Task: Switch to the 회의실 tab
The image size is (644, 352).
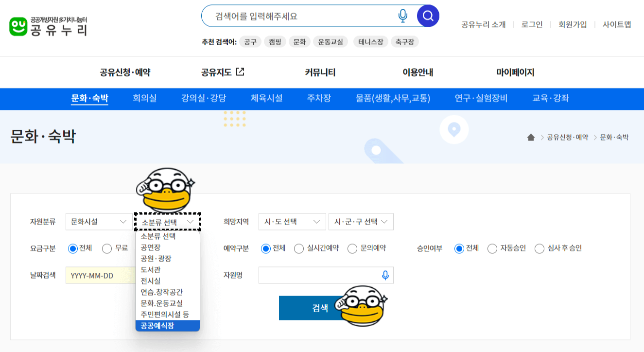Action: click(x=144, y=99)
